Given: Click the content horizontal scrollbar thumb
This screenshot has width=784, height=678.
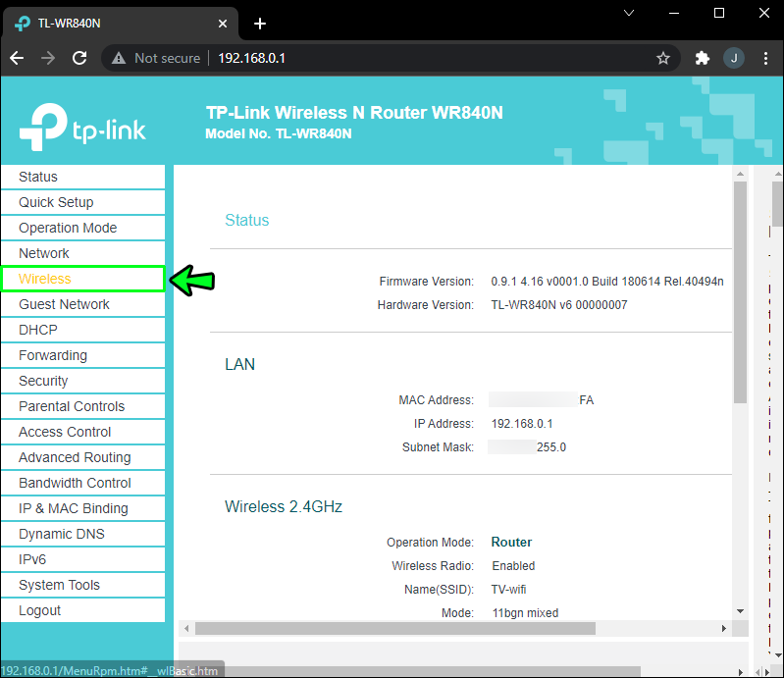Looking at the screenshot, I should click(x=395, y=629).
